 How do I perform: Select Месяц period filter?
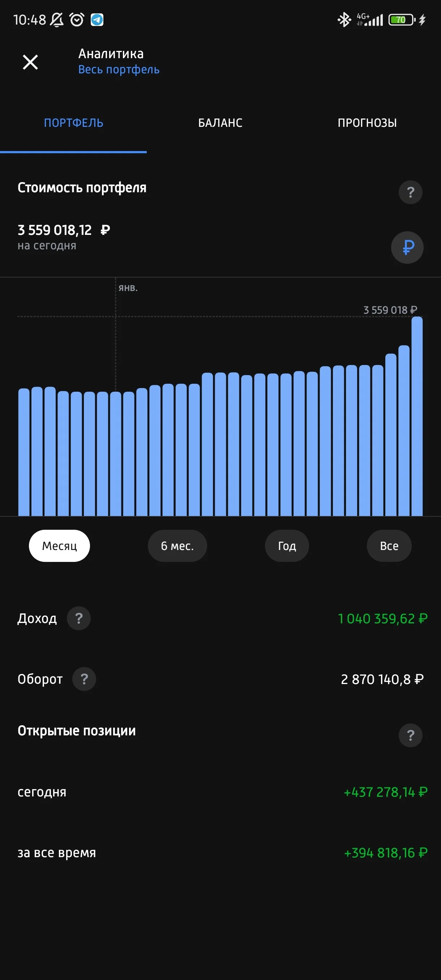point(59,546)
